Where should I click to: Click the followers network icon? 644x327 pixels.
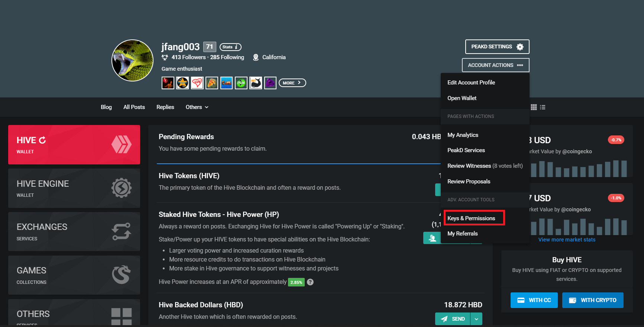pos(165,57)
